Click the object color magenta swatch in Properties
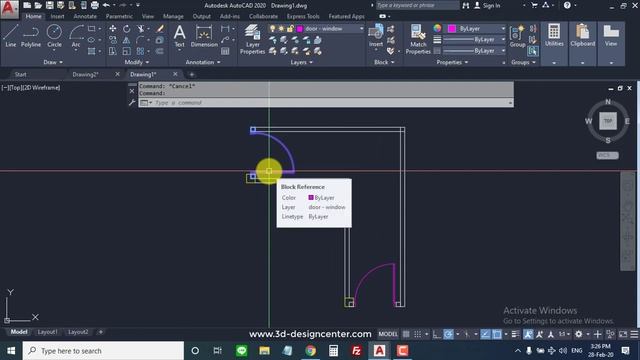 coord(451,29)
